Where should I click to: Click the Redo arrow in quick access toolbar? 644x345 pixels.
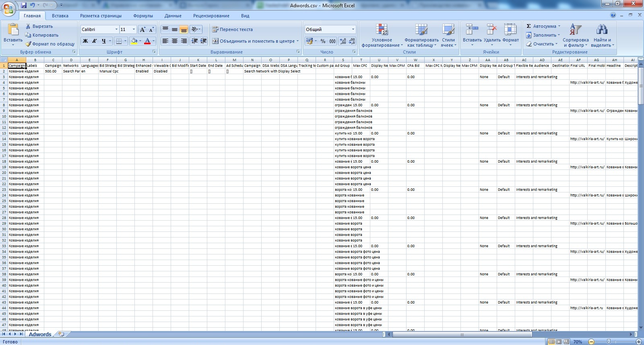[45, 5]
